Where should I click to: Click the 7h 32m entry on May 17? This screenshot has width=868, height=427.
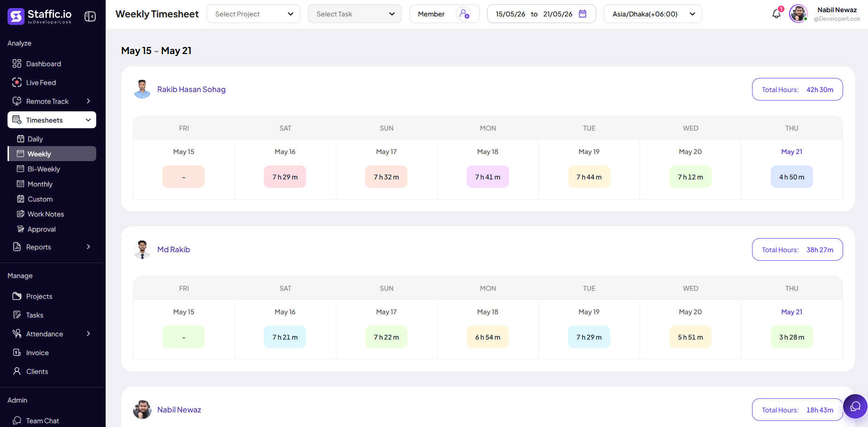click(386, 177)
